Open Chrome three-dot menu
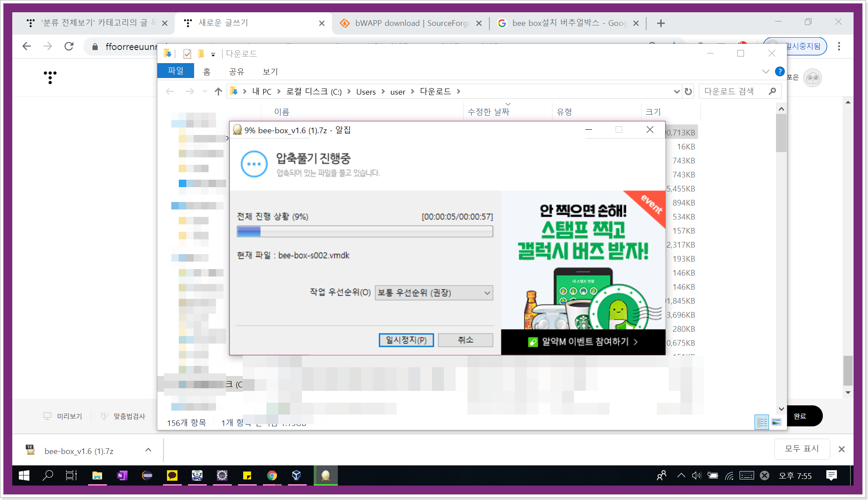This screenshot has width=868, height=500. pos(839,46)
